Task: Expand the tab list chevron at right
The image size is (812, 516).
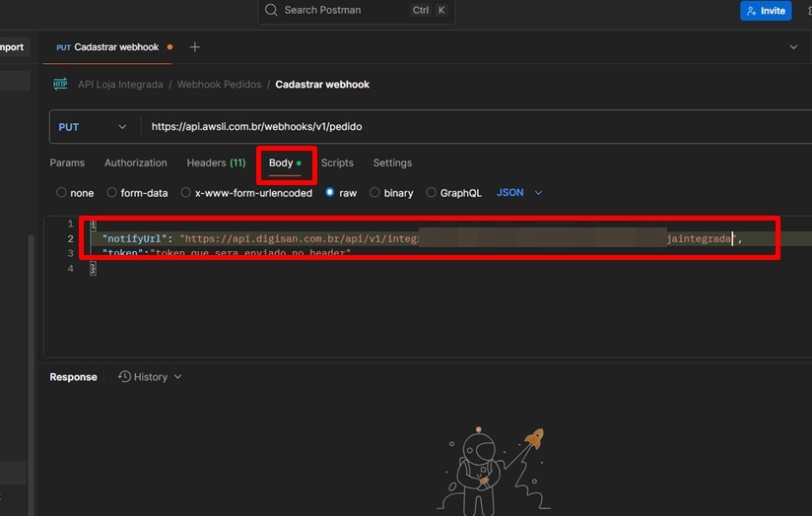Action: click(x=793, y=47)
